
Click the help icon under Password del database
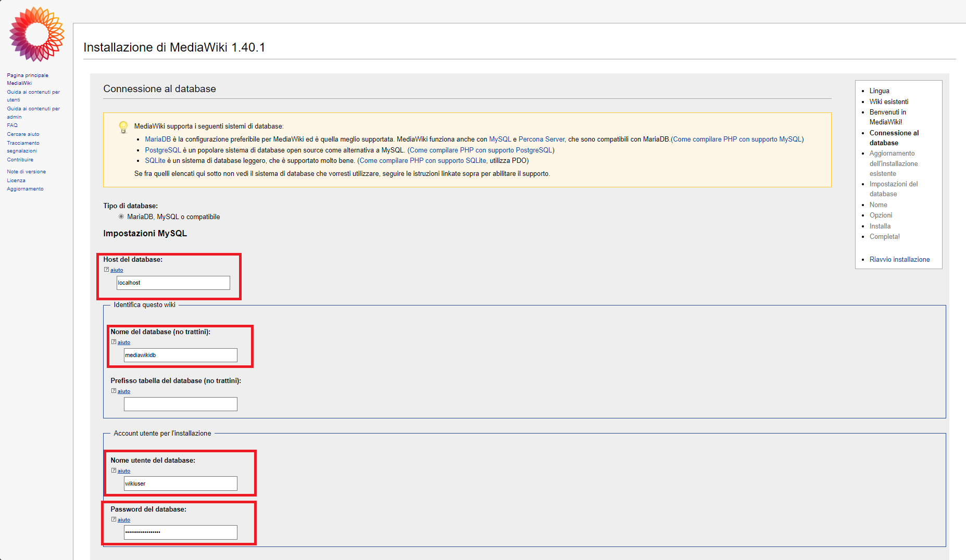click(114, 519)
